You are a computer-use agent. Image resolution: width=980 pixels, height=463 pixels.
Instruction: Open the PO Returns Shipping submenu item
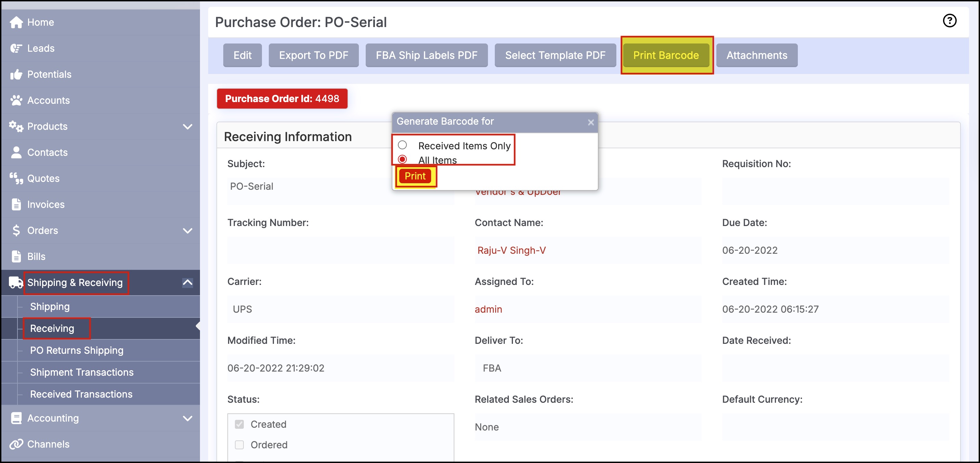tap(76, 350)
